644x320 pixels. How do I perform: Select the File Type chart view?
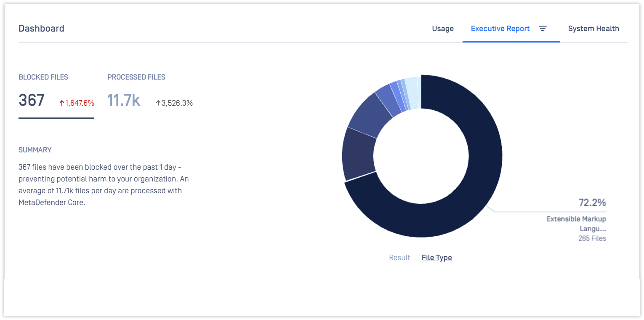tap(437, 258)
